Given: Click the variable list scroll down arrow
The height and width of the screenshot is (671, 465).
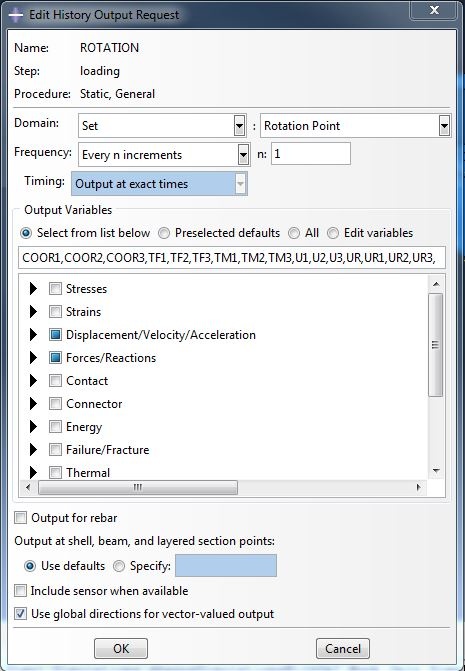Looking at the screenshot, I should [x=436, y=471].
